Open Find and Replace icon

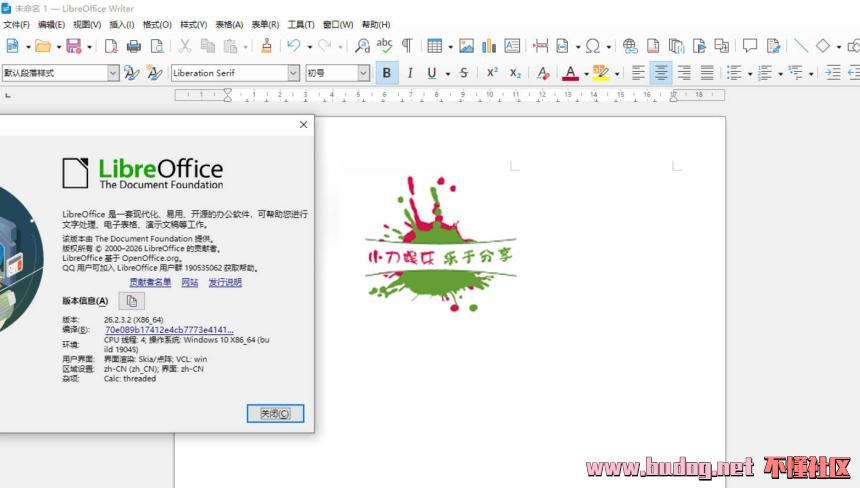point(362,46)
